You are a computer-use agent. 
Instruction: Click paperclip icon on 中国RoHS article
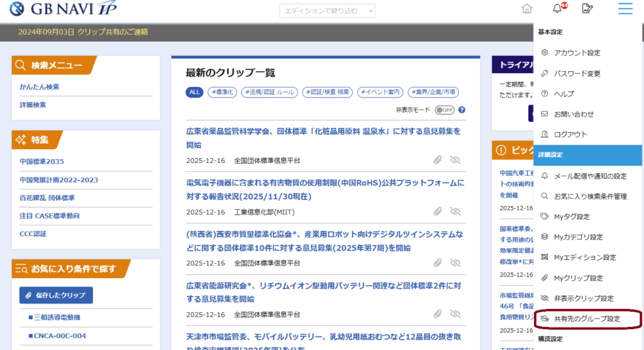438,212
